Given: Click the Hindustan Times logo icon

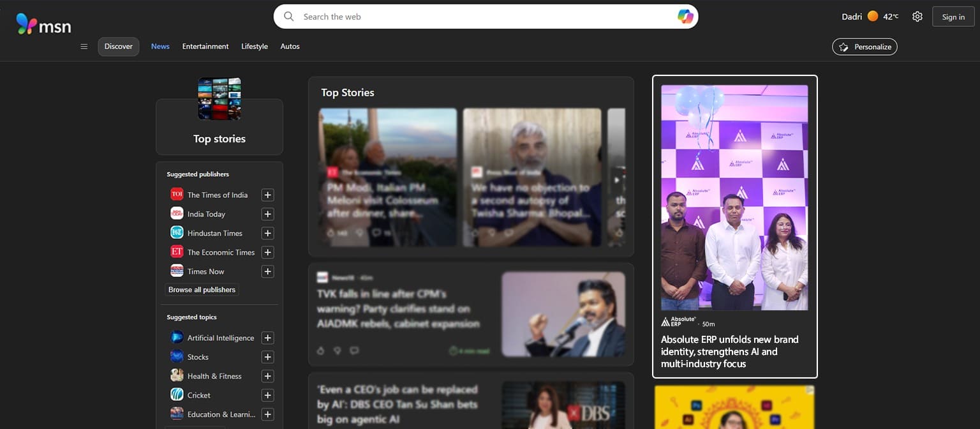Looking at the screenshot, I should pos(177,232).
